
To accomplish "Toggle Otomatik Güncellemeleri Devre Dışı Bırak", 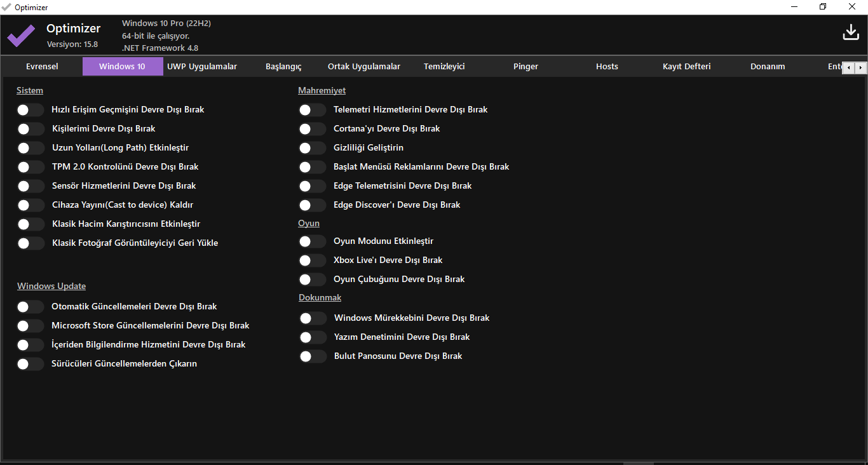I will (x=31, y=307).
